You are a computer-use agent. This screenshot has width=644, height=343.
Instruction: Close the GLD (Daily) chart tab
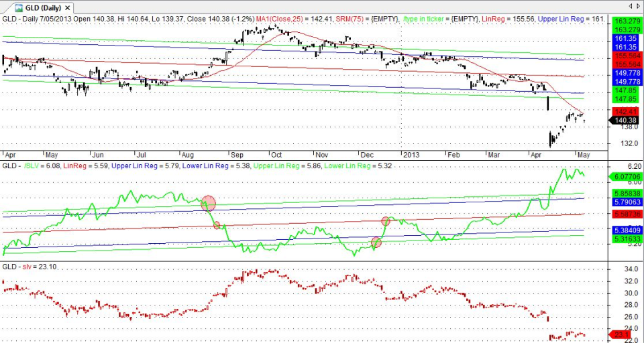tap(67, 8)
